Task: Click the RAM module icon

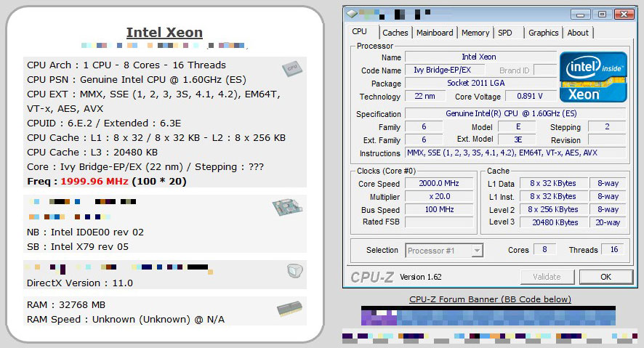Action: [289, 309]
